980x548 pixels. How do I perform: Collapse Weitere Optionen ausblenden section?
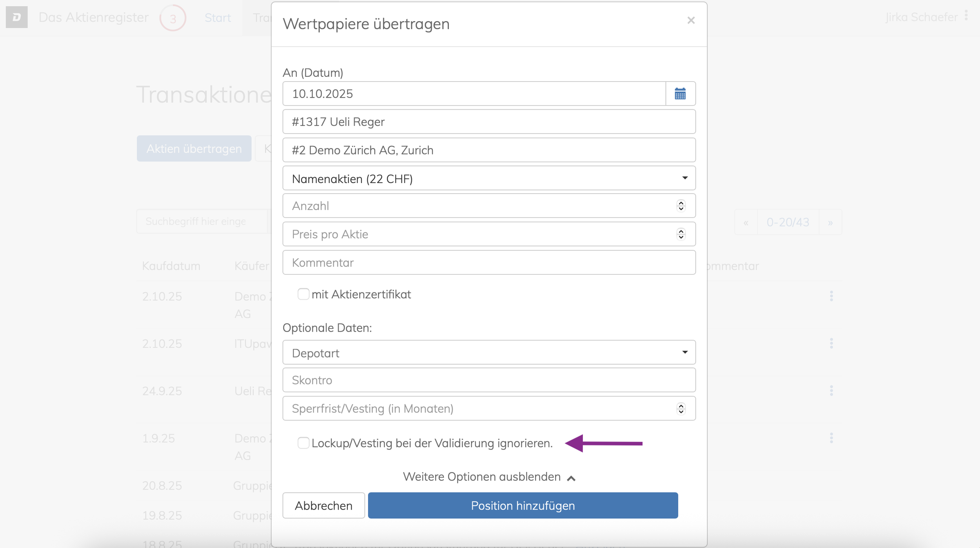click(x=488, y=477)
